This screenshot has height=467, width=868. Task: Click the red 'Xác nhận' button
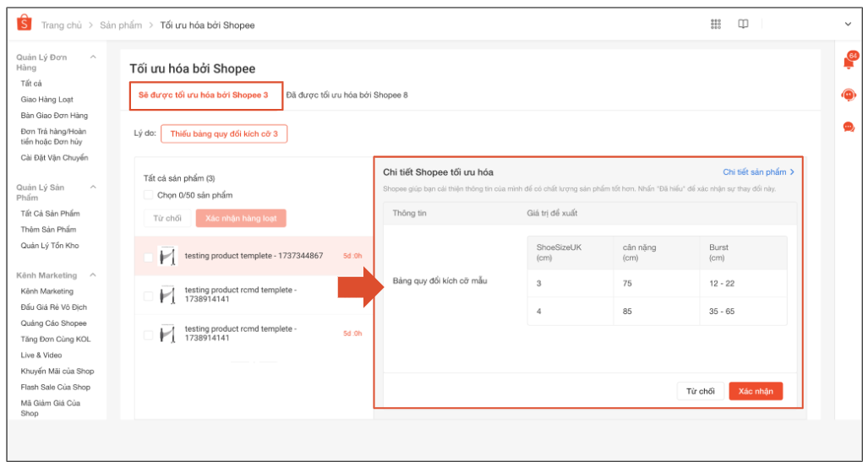coord(756,391)
